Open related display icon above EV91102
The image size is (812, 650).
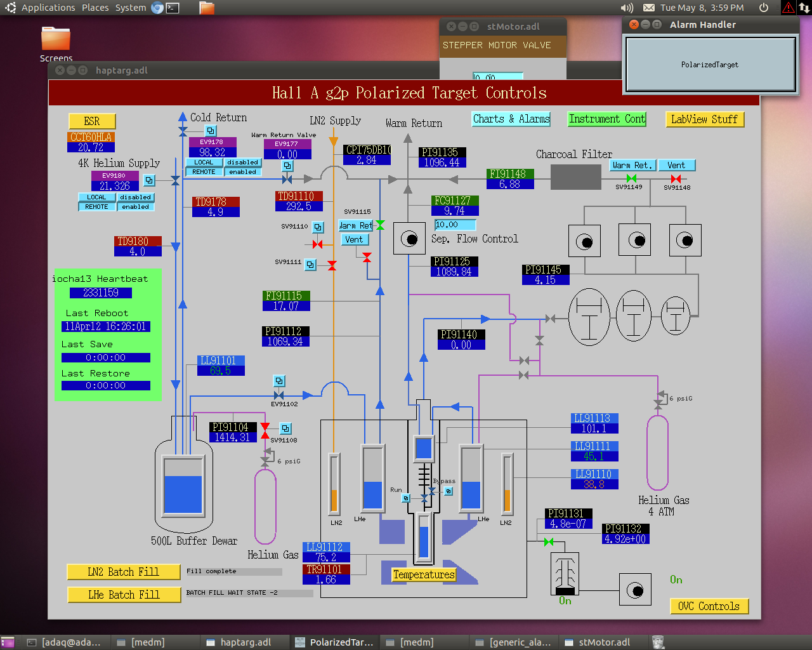pyautogui.click(x=279, y=381)
